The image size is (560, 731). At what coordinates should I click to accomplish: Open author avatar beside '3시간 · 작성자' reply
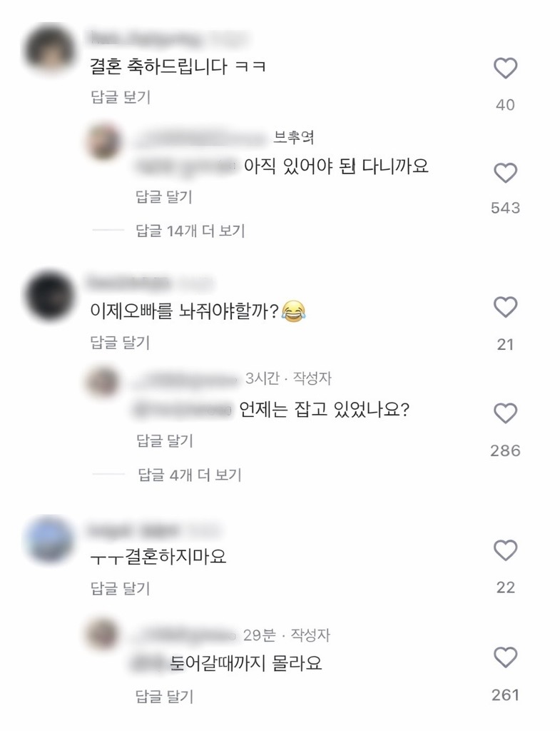point(103,382)
